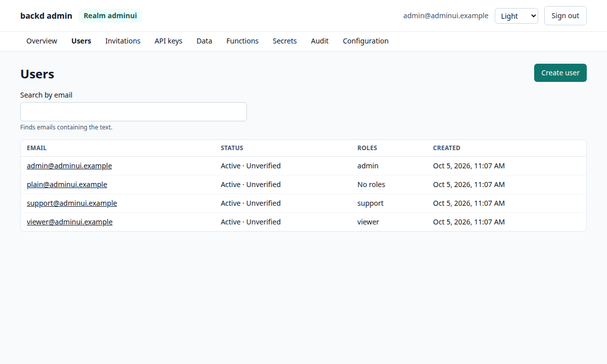Click the 'Finds emails containing the text.' hint

[66, 127]
